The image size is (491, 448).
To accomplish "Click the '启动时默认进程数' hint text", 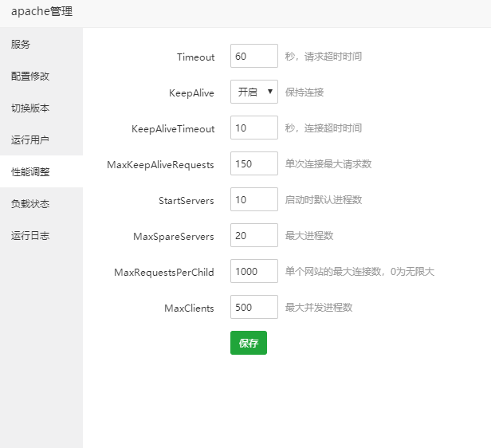I will pyautogui.click(x=324, y=200).
